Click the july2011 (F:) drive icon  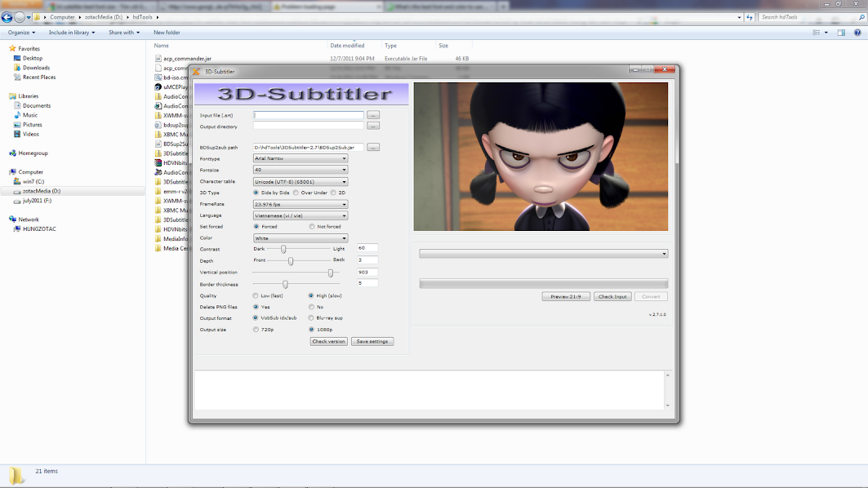[x=17, y=201]
